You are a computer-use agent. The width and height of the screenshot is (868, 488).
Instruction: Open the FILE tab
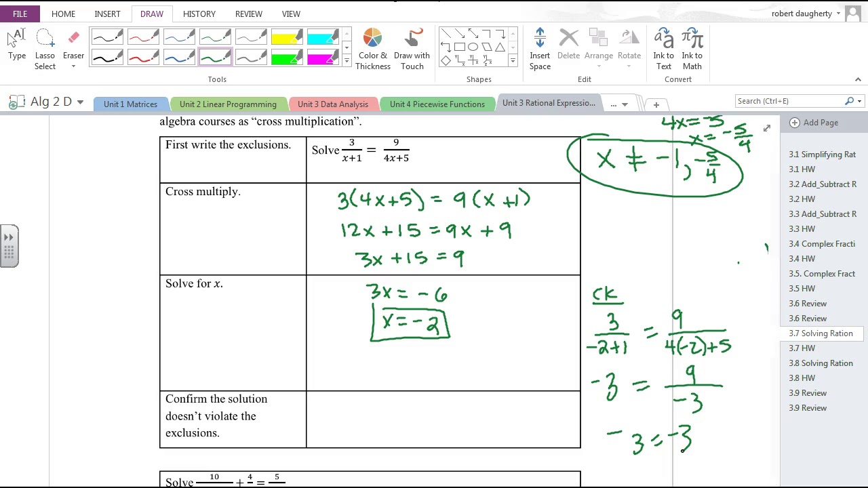tap(20, 14)
